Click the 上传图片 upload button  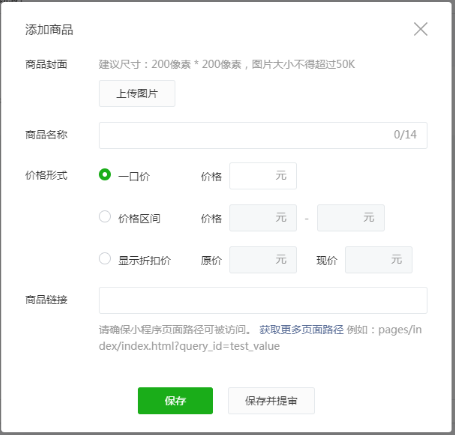pos(137,94)
